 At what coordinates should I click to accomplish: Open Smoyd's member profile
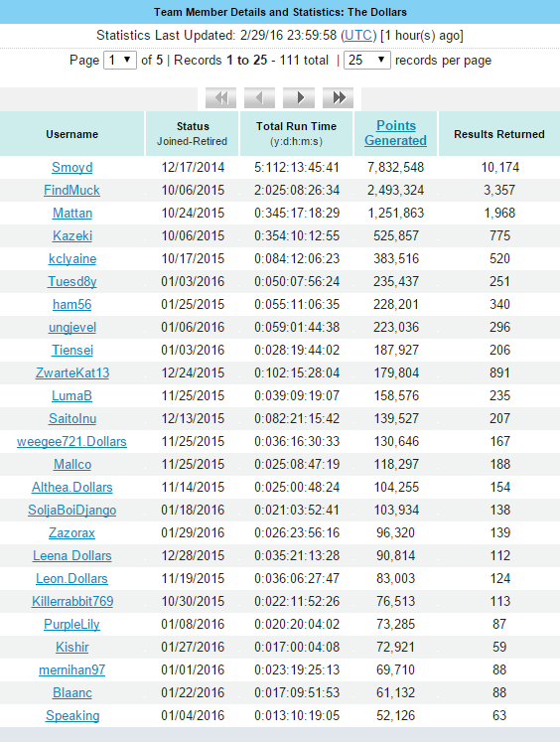71,167
